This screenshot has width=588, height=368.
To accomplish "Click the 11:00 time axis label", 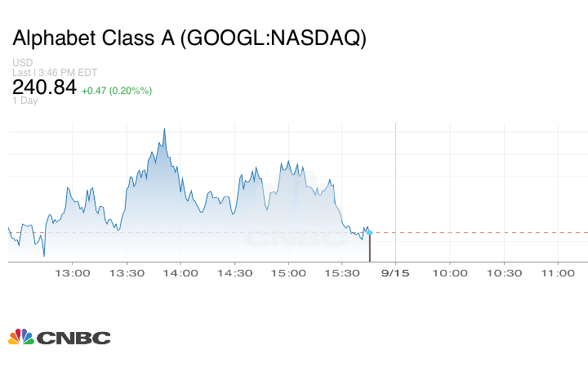I will click(x=558, y=272).
